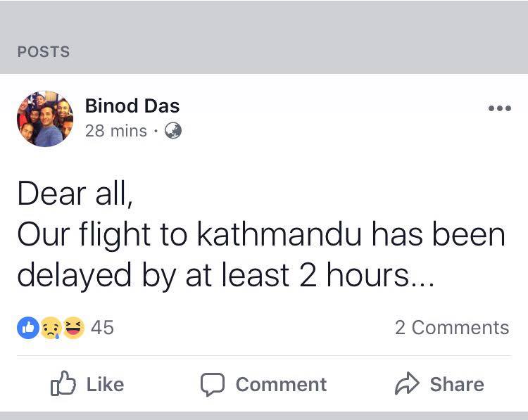Image resolution: width=528 pixels, height=420 pixels.
Task: View the 45 reactions count
Action: coord(102,328)
